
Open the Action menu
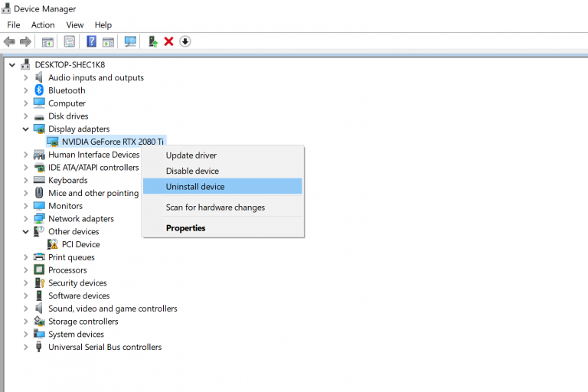(x=43, y=25)
